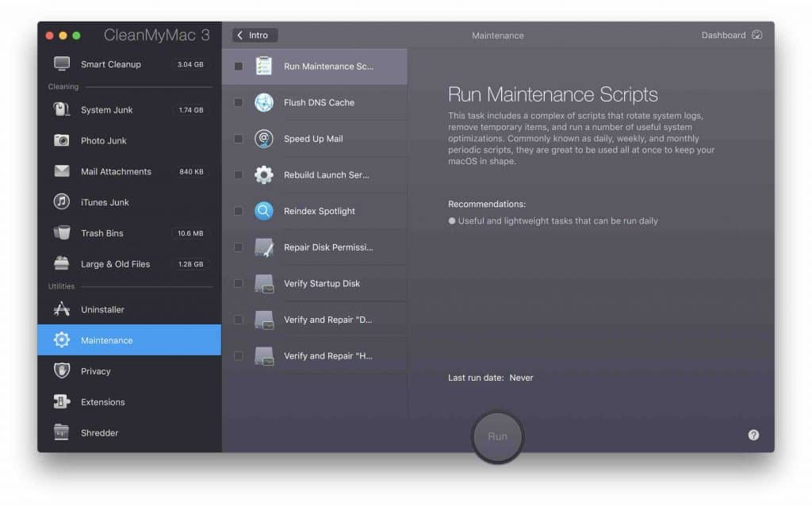This screenshot has height=506, width=812.
Task: Click the Maintenance gear icon in sidebar
Action: (x=62, y=339)
